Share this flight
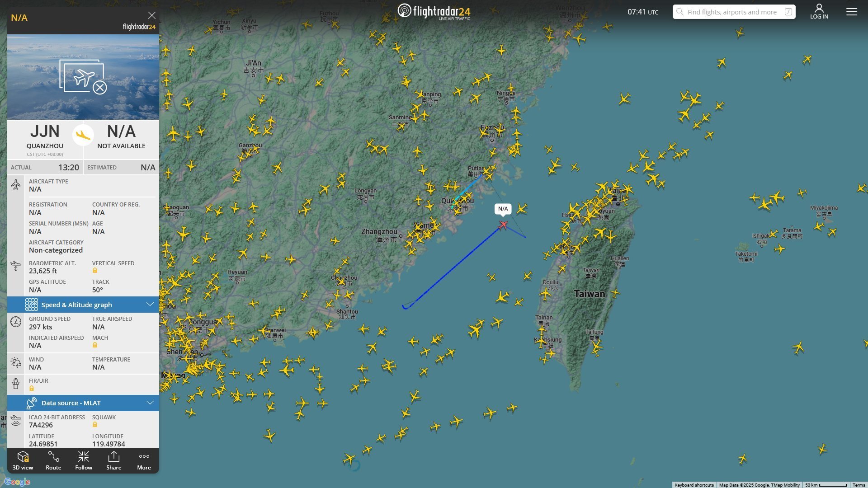Viewport: 868px width, 488px height. pyautogui.click(x=114, y=460)
